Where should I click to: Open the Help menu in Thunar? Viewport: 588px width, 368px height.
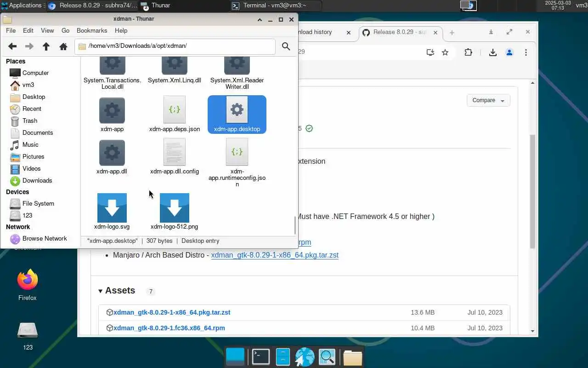tap(121, 30)
